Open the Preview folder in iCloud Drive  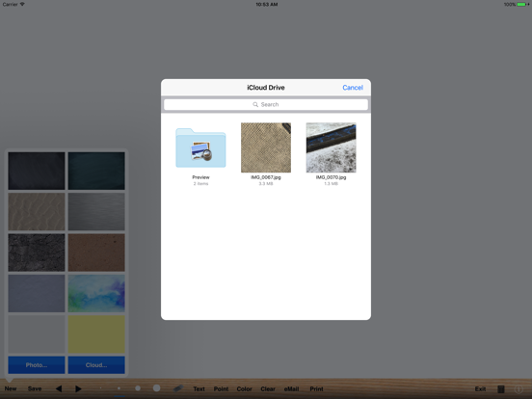tap(200, 147)
